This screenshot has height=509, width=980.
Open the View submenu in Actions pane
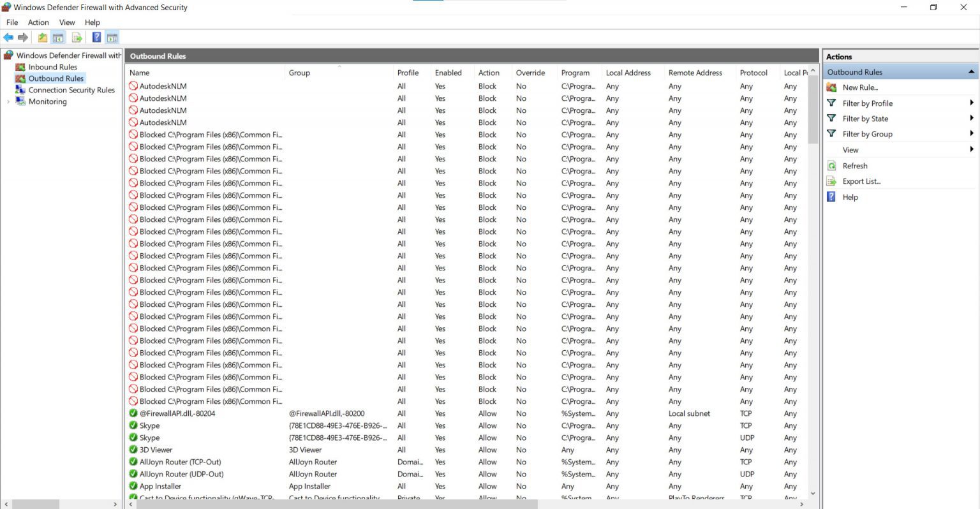click(x=850, y=149)
